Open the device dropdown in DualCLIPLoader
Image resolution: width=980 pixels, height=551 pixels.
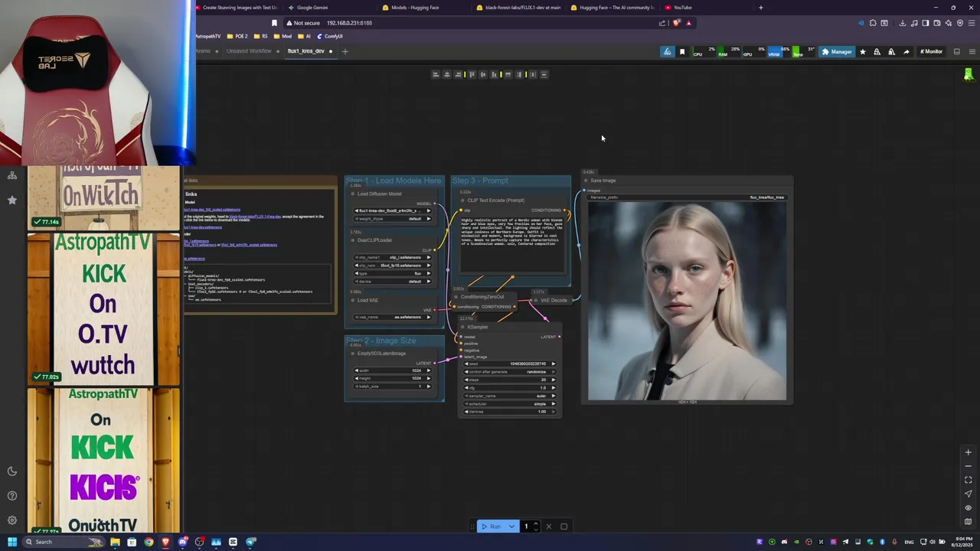pos(393,281)
